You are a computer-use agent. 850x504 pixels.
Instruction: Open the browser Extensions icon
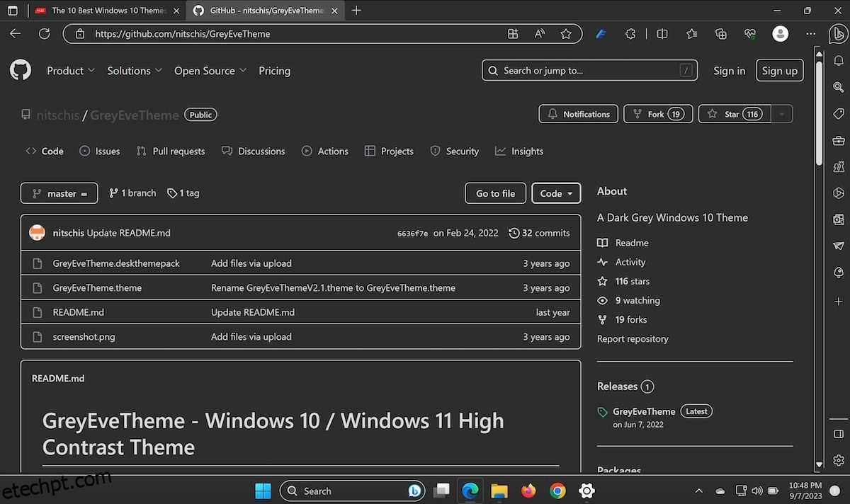[x=630, y=33]
